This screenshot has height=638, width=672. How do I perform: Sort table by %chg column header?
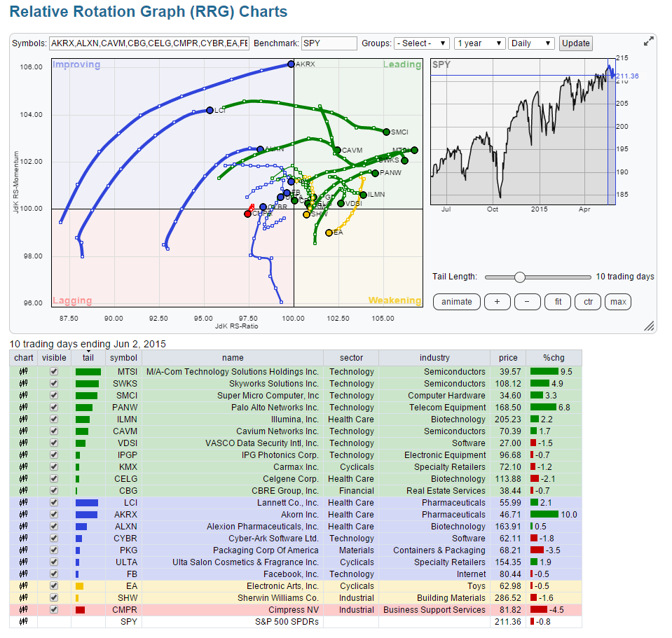554,358
